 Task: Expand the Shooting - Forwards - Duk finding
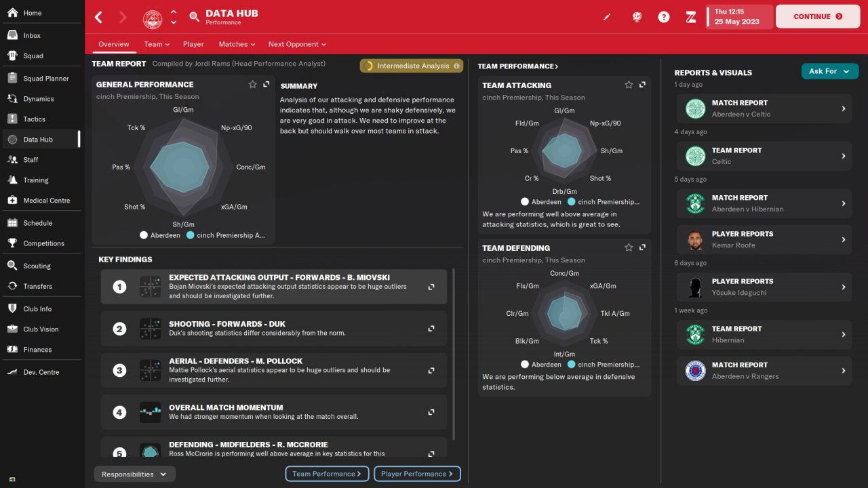click(x=431, y=329)
